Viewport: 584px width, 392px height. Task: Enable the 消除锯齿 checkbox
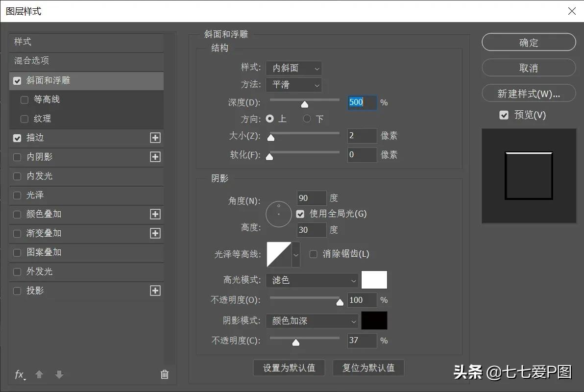click(x=314, y=254)
